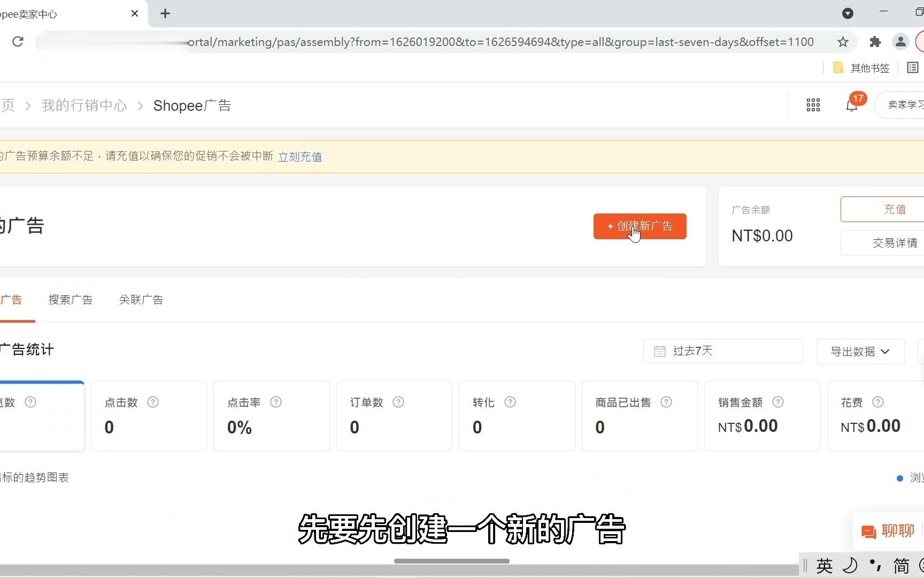The width and height of the screenshot is (924, 578).
Task: Open the apps grid menu icon
Action: tap(813, 105)
